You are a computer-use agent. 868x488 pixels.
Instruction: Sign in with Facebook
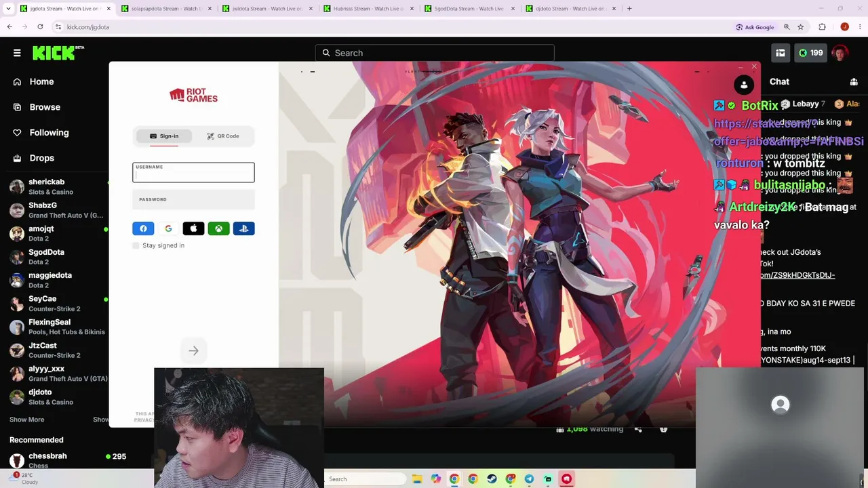[143, 228]
